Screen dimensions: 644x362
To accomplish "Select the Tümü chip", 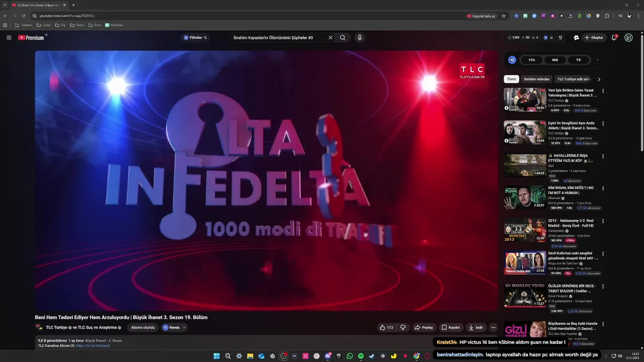I will coord(511,79).
